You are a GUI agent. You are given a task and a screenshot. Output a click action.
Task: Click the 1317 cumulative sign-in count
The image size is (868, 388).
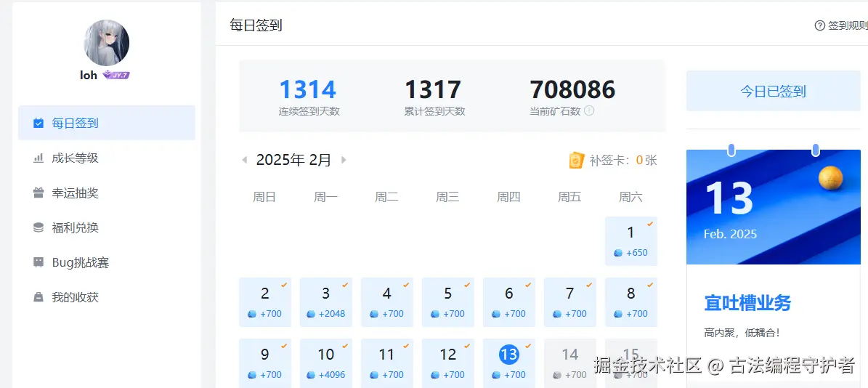433,89
